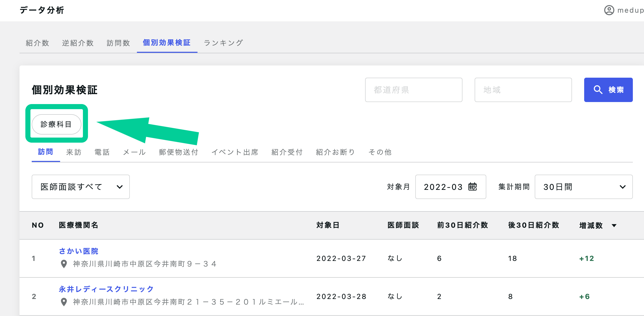Switch to the 逆紹介数 tab
Screen dimensions: 644x316
point(78,43)
